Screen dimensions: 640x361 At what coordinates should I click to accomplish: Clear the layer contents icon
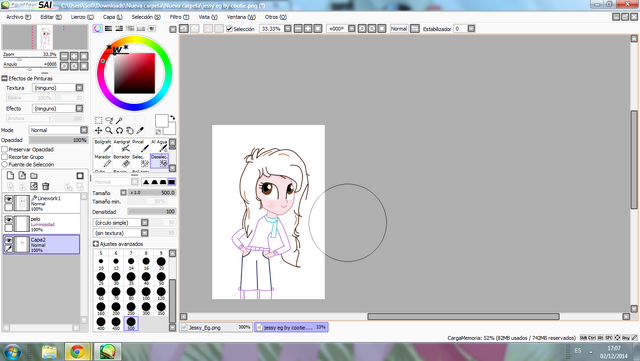pyautogui.click(x=34, y=186)
